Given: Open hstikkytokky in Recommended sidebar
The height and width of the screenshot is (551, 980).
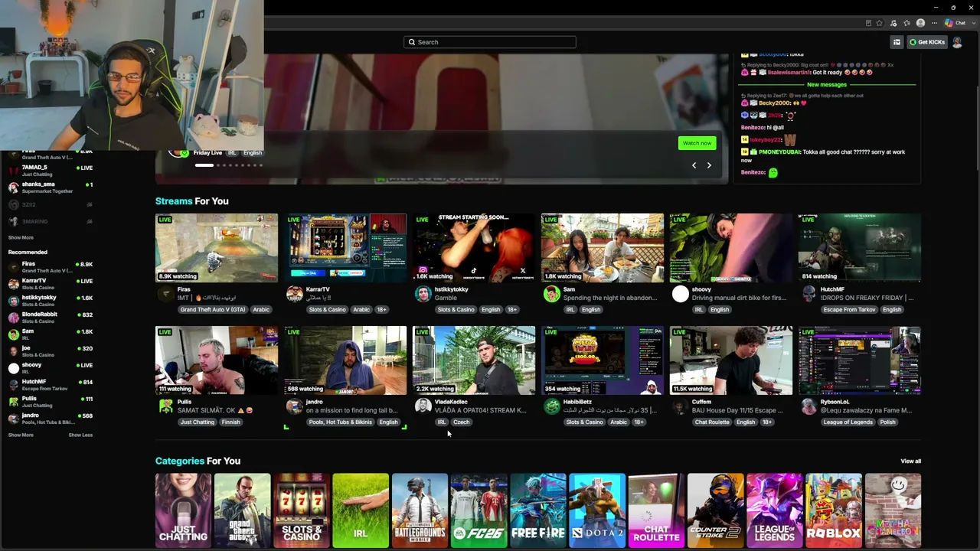Looking at the screenshot, I should [x=51, y=301].
